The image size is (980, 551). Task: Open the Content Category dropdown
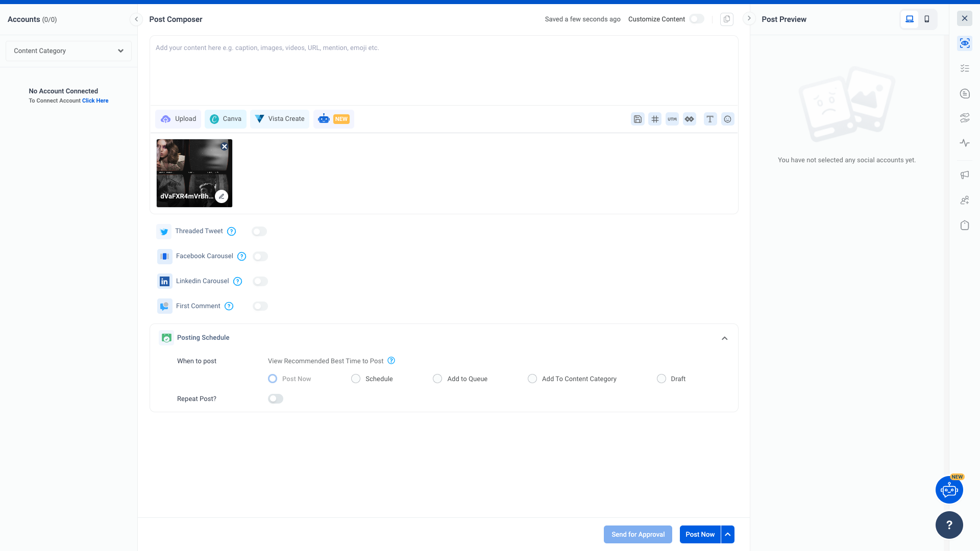[68, 51]
